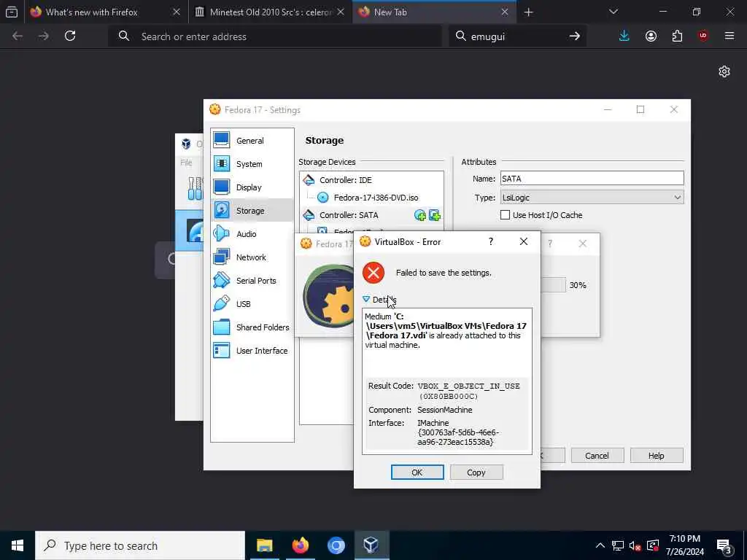The height and width of the screenshot is (560, 747).
Task: Open File Explorer from the taskbar
Action: tap(264, 545)
